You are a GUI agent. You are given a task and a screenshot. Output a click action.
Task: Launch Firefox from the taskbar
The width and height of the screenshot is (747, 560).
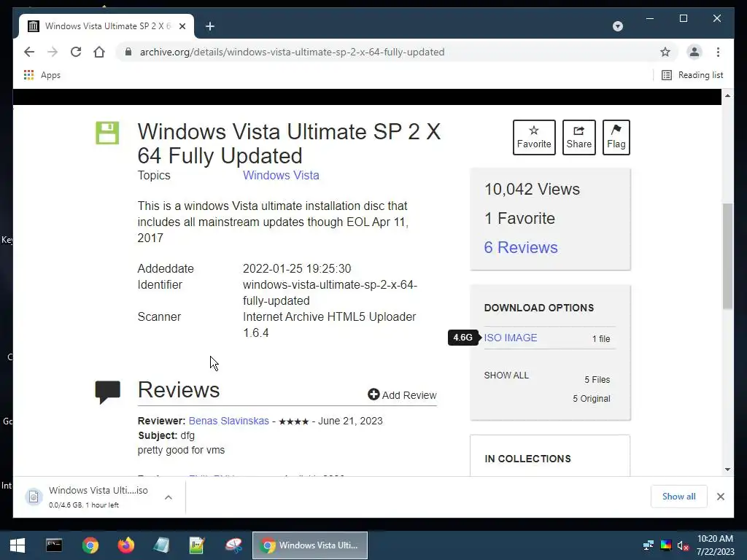pos(125,545)
